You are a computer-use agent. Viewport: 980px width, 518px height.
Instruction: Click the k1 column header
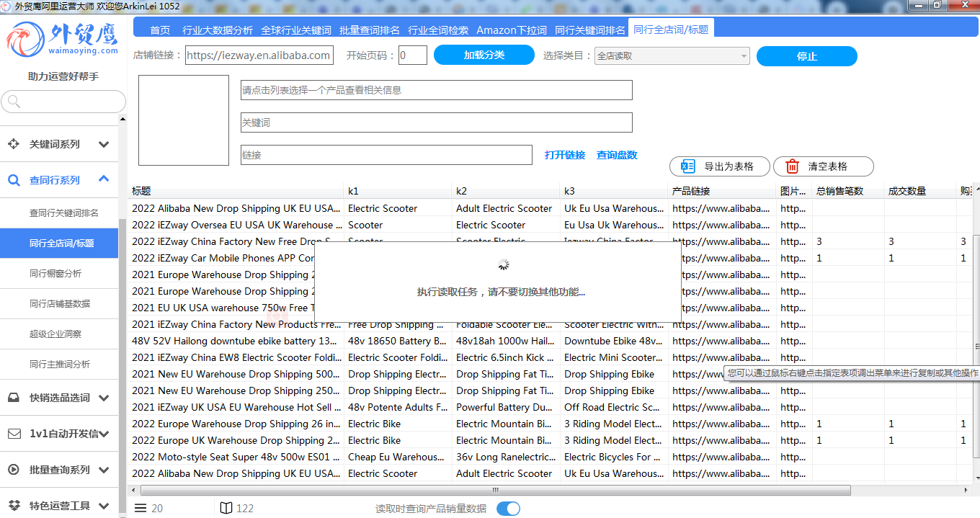tap(398, 192)
